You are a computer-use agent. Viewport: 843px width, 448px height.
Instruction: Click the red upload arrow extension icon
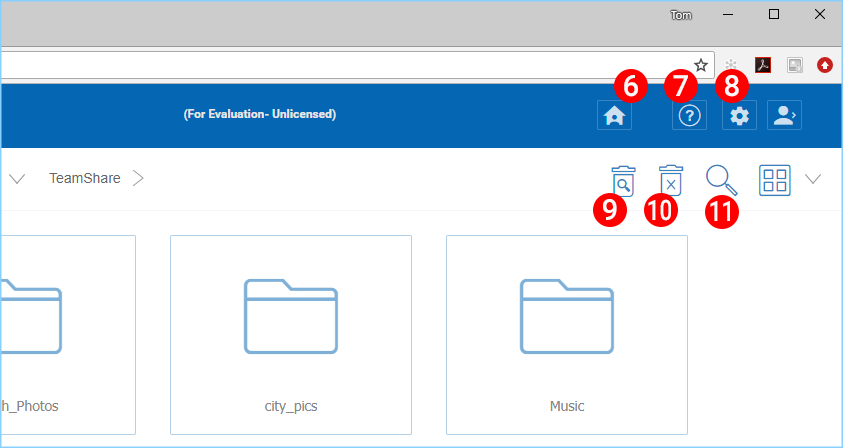(x=825, y=66)
